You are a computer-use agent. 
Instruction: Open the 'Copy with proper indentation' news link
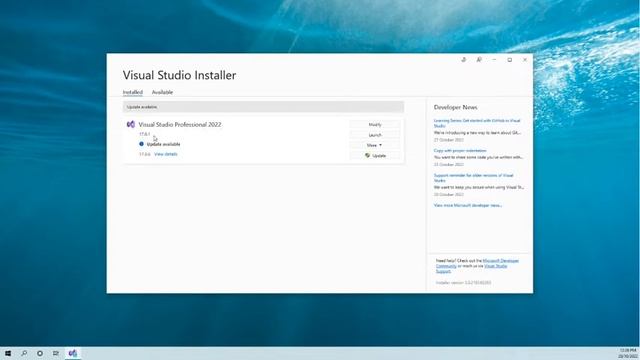point(460,151)
